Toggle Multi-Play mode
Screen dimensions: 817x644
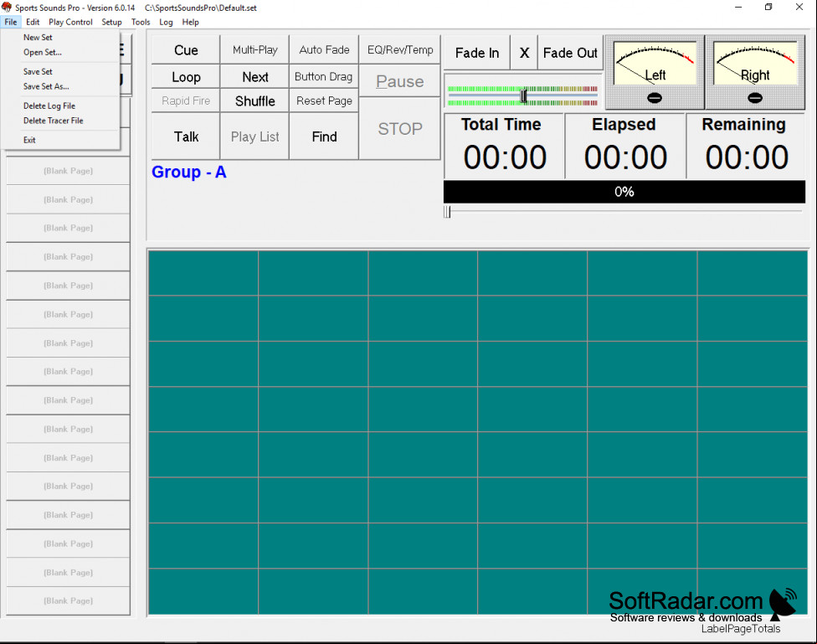pyautogui.click(x=254, y=50)
